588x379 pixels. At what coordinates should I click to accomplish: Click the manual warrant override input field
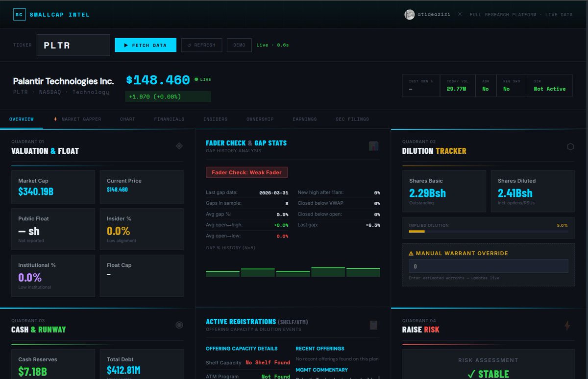(489, 266)
